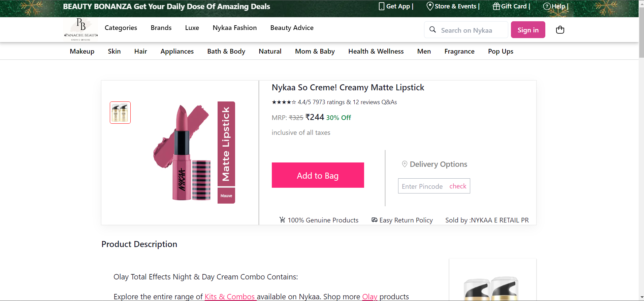Click the Easy Return Policy icon
Viewport: 644px width, 301px height.
click(375, 220)
